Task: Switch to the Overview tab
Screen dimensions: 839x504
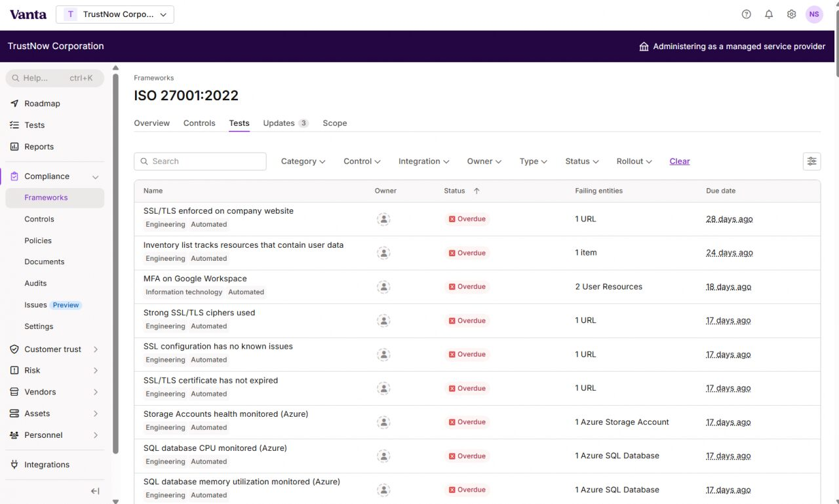Action: click(151, 123)
